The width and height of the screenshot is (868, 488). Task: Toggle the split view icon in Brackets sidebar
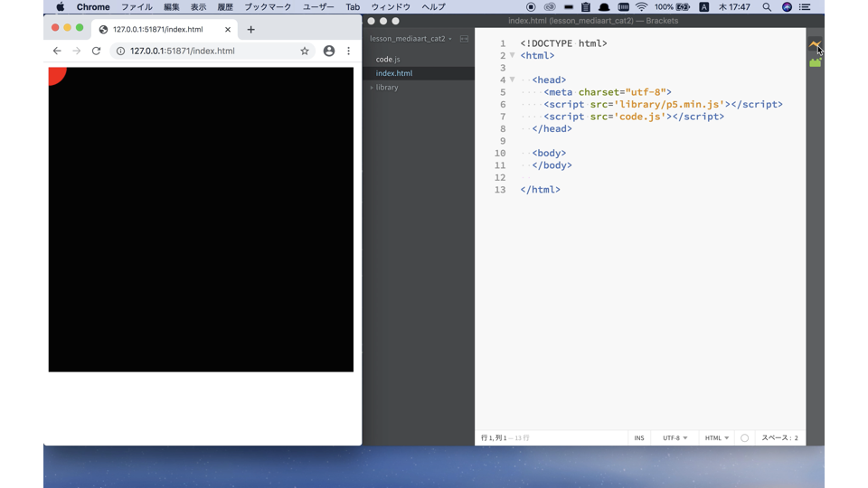coord(464,39)
